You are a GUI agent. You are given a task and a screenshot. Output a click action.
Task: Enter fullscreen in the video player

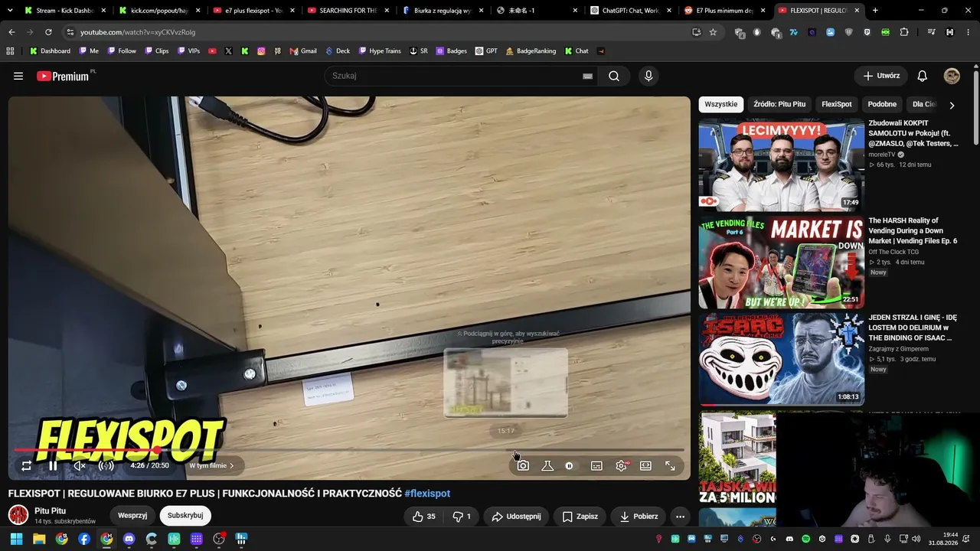coord(670,465)
